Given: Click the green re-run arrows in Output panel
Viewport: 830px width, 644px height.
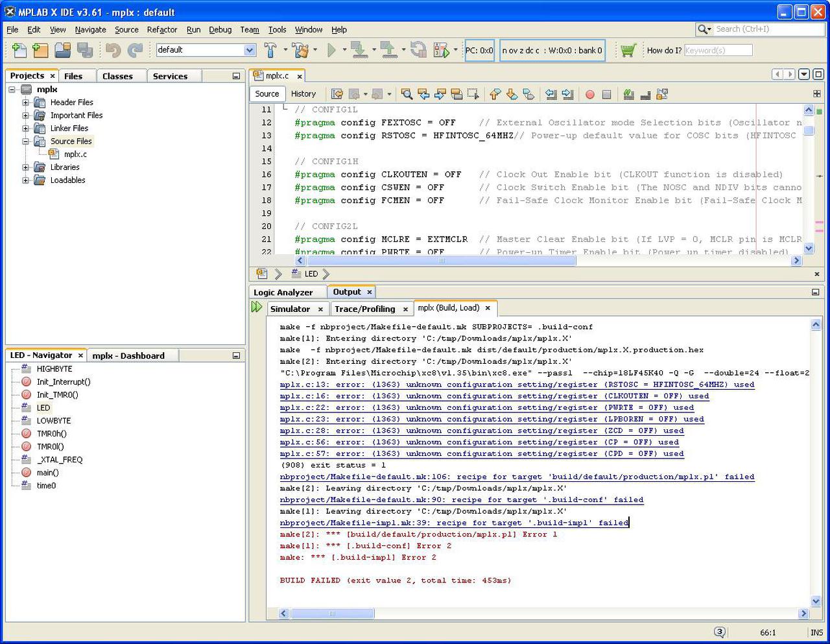Looking at the screenshot, I should [x=257, y=307].
